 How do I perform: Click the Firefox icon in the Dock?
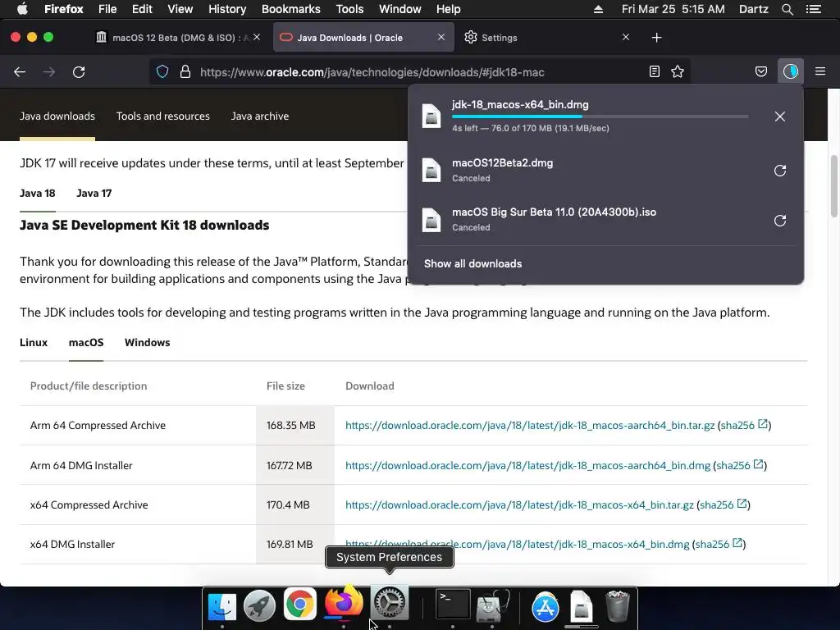(344, 603)
